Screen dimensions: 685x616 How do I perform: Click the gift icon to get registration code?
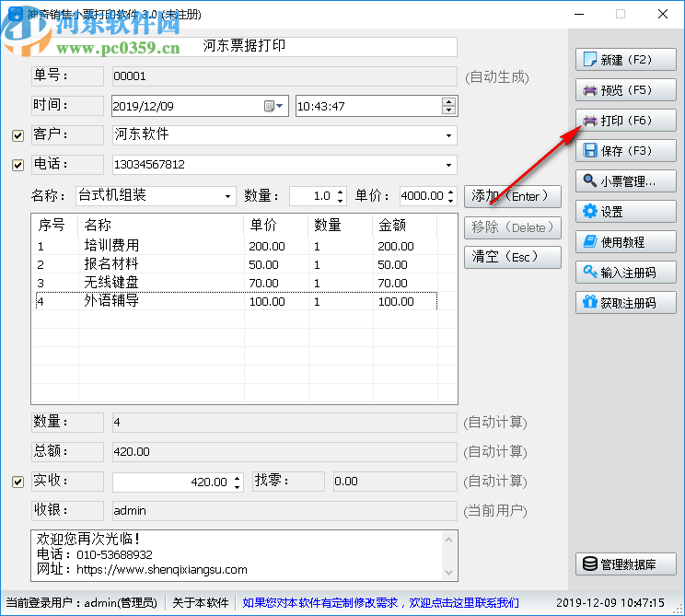590,302
